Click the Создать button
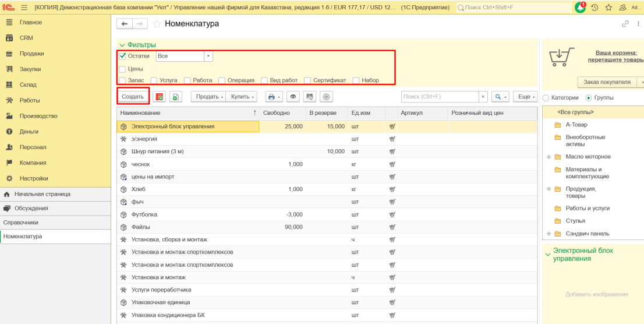Image resolution: width=644 pixels, height=324 pixels. point(133,97)
